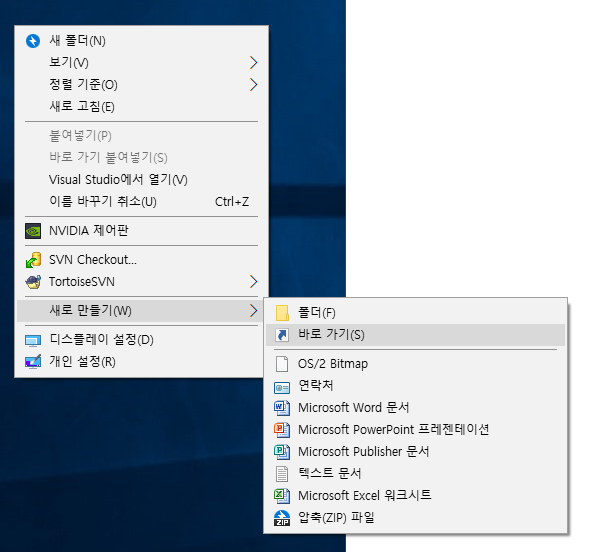Select 바로 가기(S) in submenu

(415, 335)
